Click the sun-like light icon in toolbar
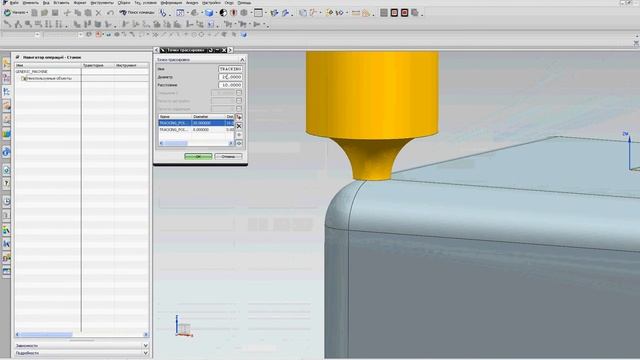This screenshot has width=640, height=360. click(329, 13)
